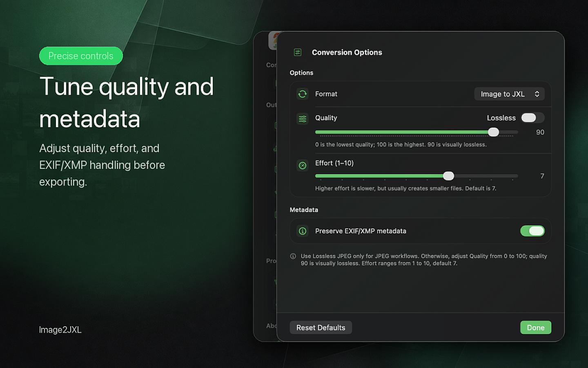The width and height of the screenshot is (588, 368).
Task: Turn off Preserve EXIF/XMP metadata switch
Action: 532,231
